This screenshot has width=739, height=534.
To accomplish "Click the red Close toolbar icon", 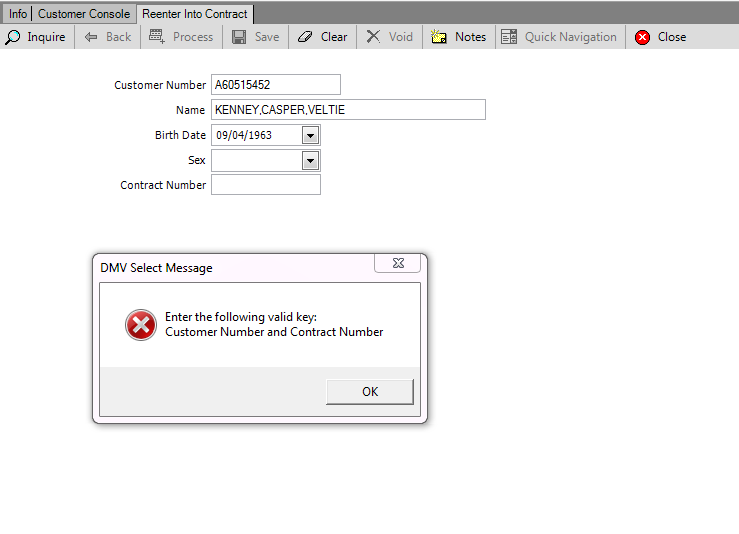I will point(642,37).
